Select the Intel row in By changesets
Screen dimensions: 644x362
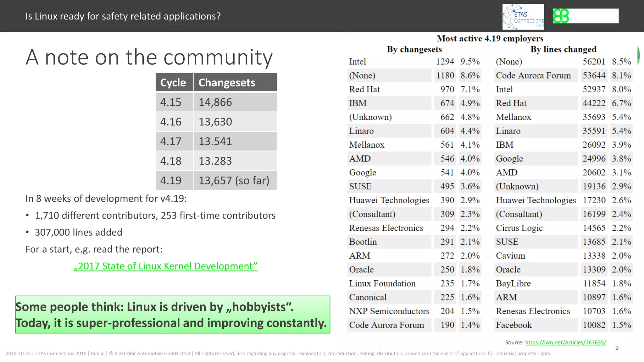tap(358, 62)
